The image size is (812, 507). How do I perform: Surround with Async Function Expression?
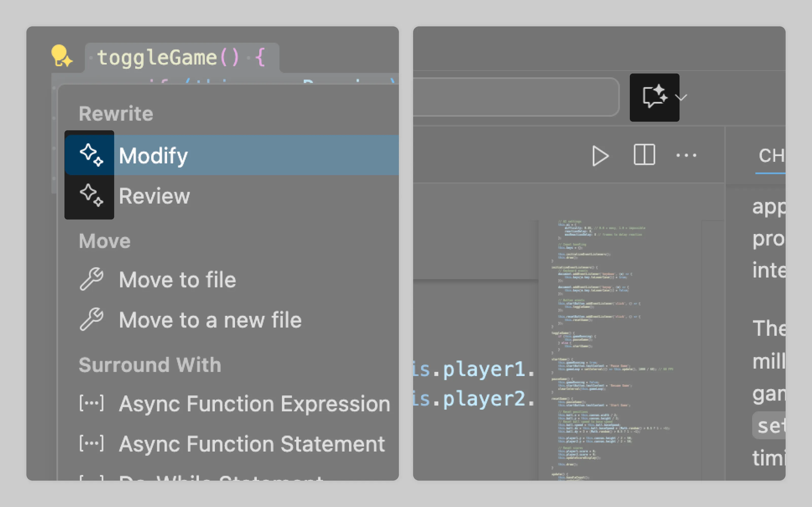(x=255, y=404)
